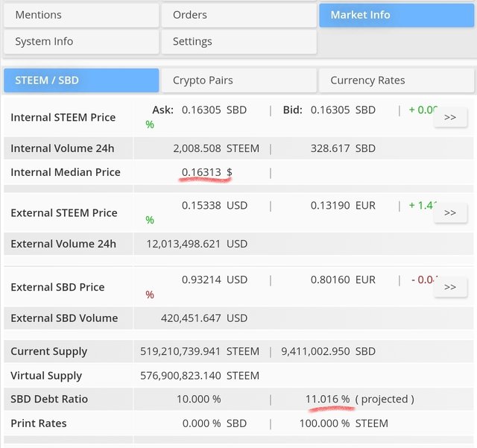
Task: Click the External SBD Price label
Action: pos(57,287)
